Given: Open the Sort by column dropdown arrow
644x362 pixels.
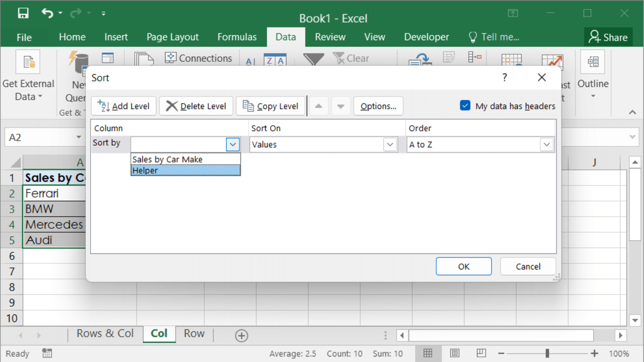Looking at the screenshot, I should 232,145.
